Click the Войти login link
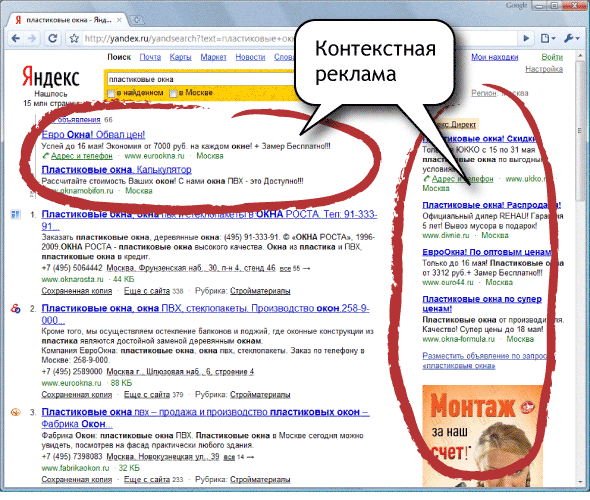590x500 pixels. tap(552, 57)
